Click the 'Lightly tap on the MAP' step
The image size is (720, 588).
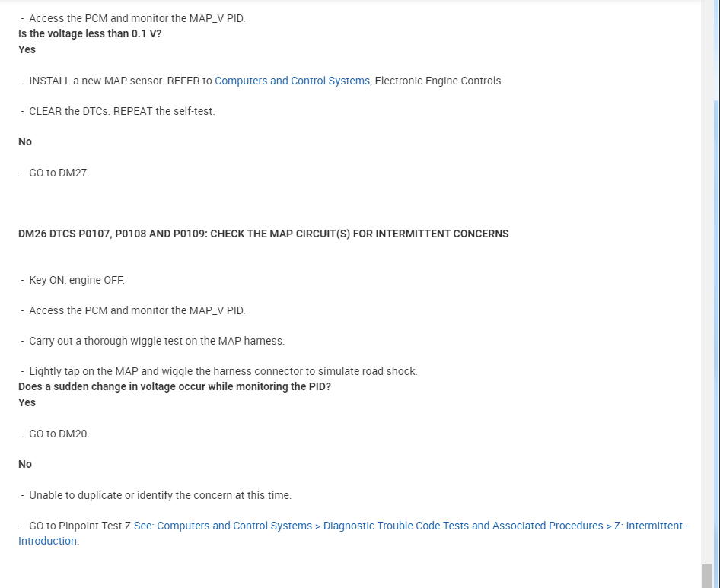pyautogui.click(x=223, y=371)
